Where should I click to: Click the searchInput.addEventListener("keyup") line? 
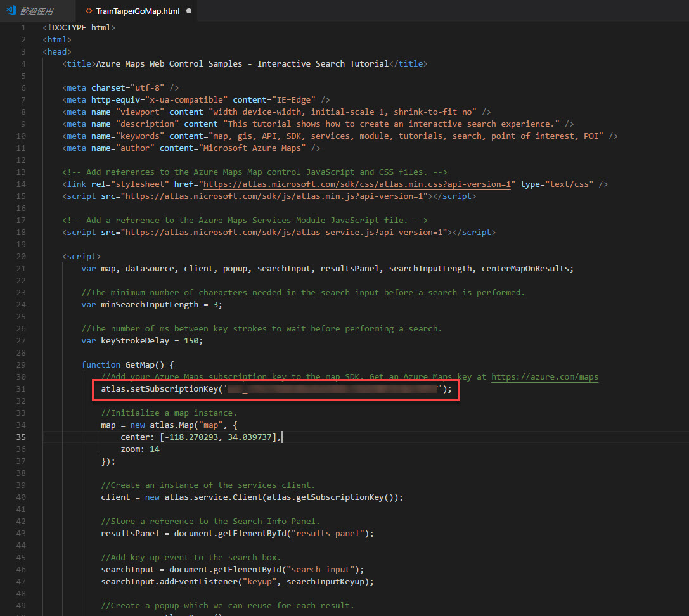point(237,581)
